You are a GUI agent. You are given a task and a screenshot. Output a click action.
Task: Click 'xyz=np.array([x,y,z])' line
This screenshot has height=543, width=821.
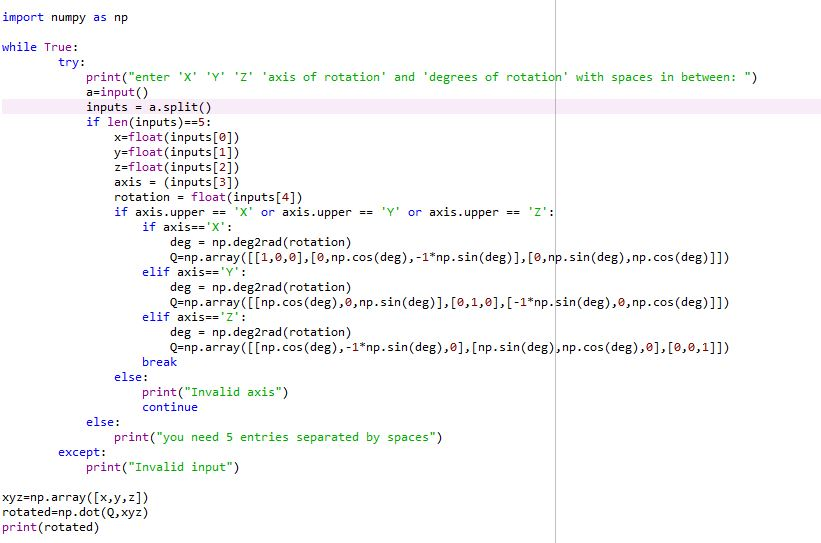(x=75, y=497)
